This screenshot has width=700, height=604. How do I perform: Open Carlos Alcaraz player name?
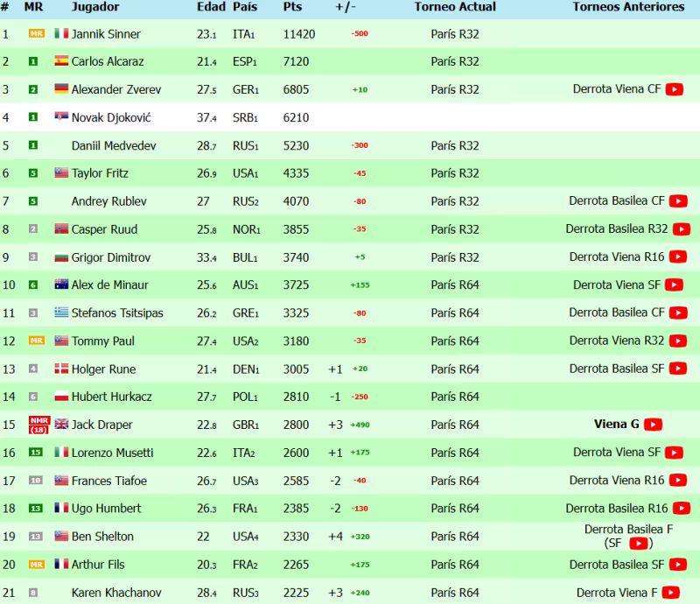click(108, 61)
